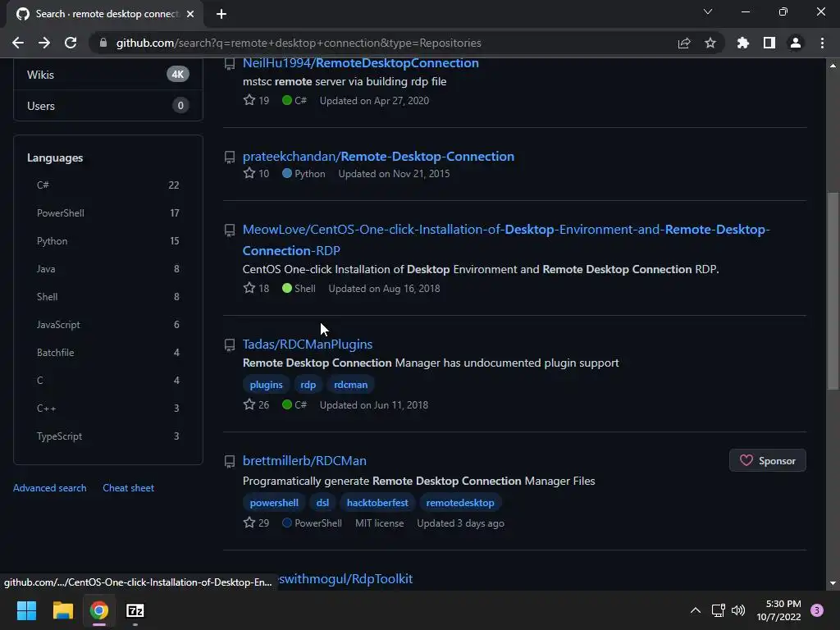Filter results by C++ language
Viewport: 840px width, 630px height.
click(x=108, y=409)
